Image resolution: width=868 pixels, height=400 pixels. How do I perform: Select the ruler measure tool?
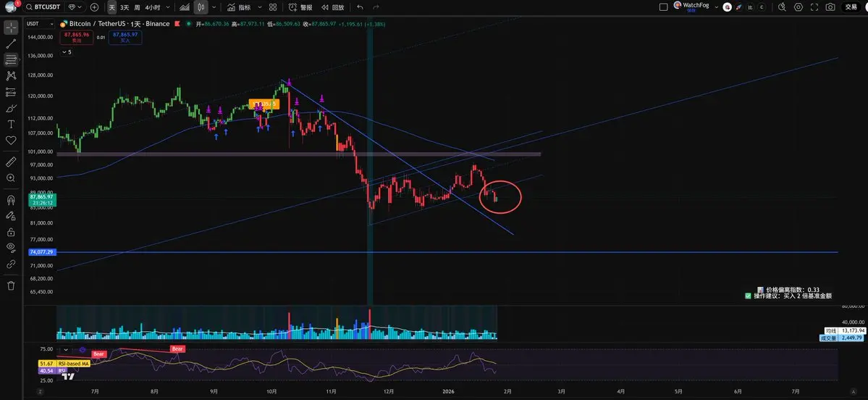coord(11,162)
